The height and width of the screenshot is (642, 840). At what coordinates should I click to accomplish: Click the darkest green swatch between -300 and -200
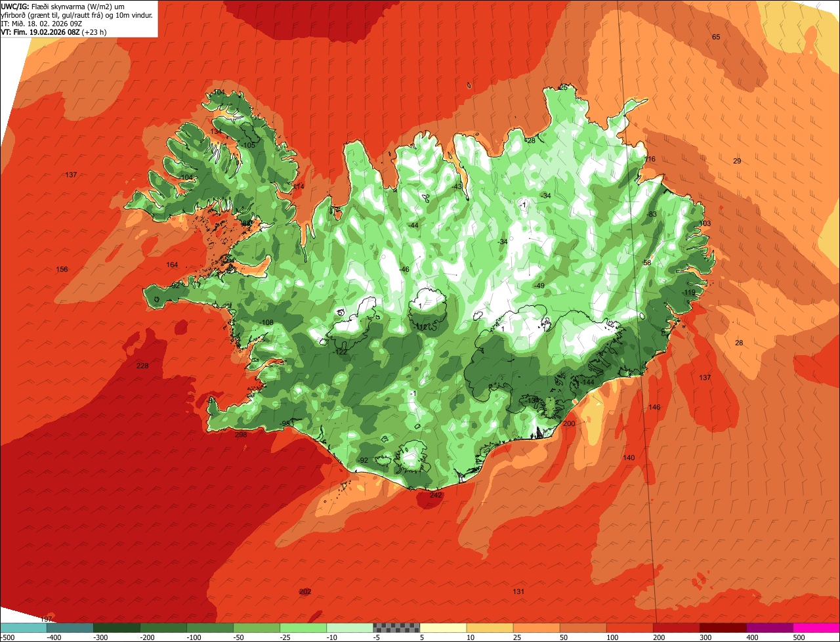point(116,628)
